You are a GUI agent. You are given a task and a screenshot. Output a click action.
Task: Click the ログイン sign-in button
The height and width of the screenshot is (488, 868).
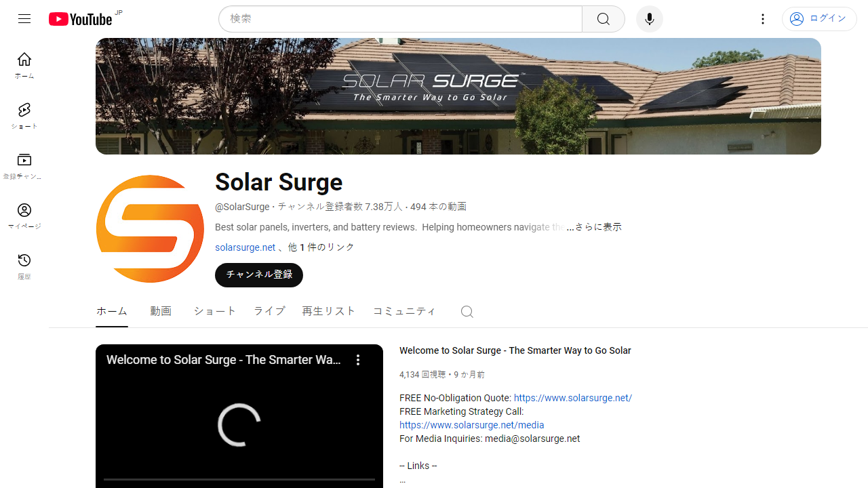point(819,19)
